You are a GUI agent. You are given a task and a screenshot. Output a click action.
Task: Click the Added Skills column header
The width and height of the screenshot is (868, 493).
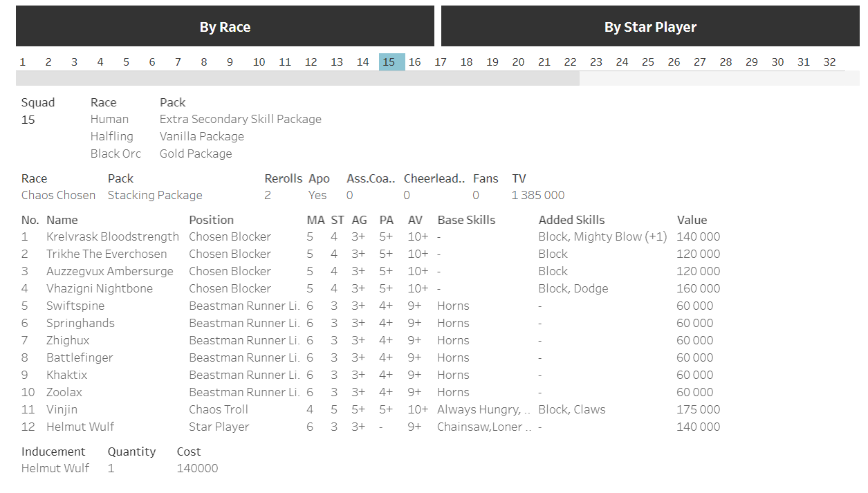[571, 220]
